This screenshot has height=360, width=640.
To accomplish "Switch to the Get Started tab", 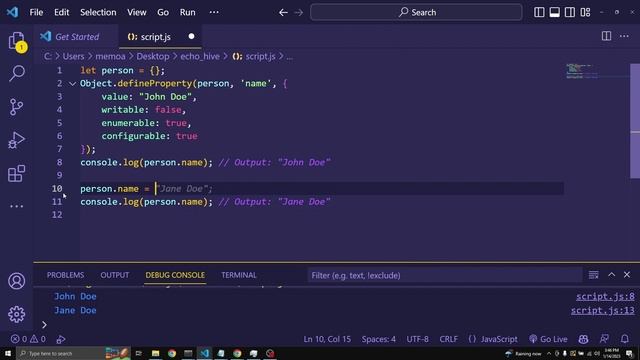I will 76,37.
